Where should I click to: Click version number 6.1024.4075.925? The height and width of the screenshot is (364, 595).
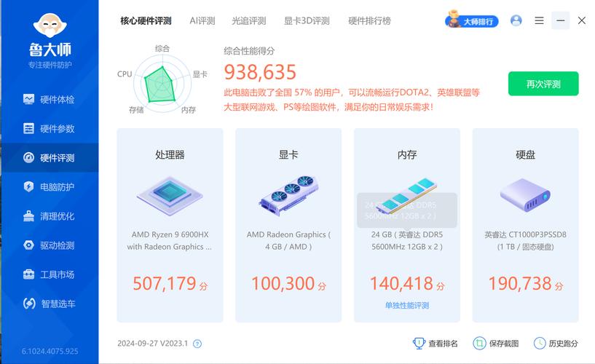tap(50, 351)
